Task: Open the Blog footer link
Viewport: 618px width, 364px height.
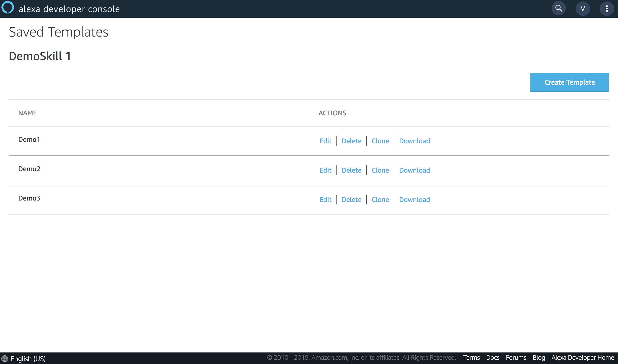Action: pos(538,358)
